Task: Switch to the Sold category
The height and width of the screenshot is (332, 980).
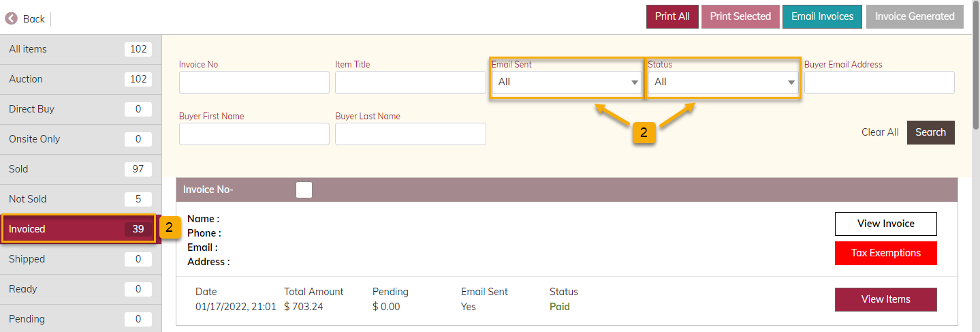Action: point(80,169)
